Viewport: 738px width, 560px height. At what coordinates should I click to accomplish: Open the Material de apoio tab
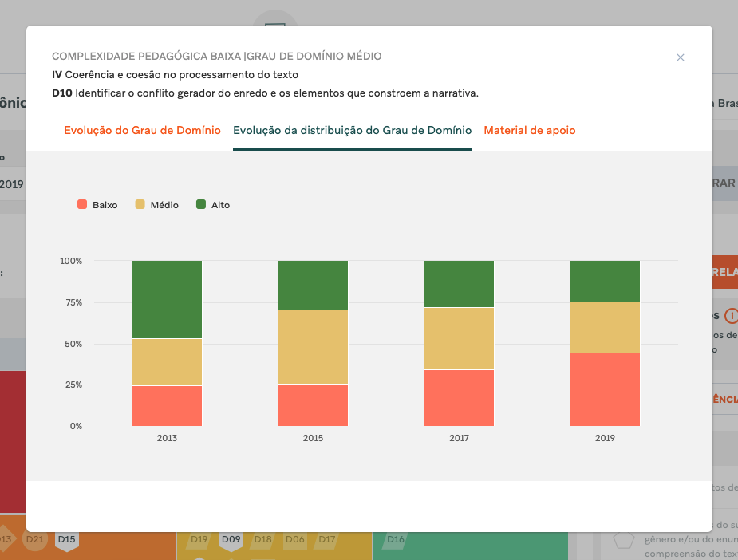coord(529,130)
